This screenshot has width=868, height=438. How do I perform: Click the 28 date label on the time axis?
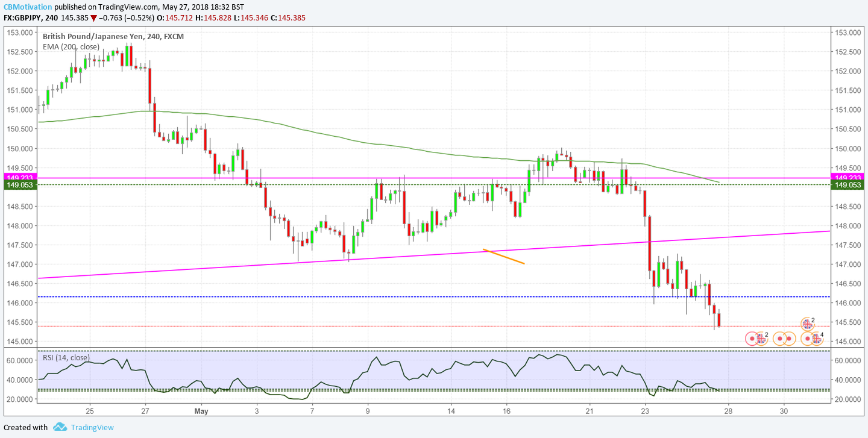click(728, 411)
